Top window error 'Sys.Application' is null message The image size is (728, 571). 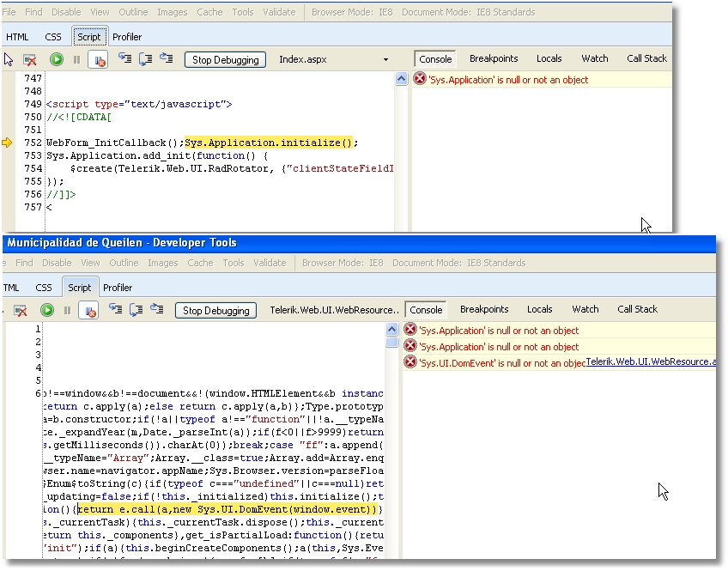point(508,79)
